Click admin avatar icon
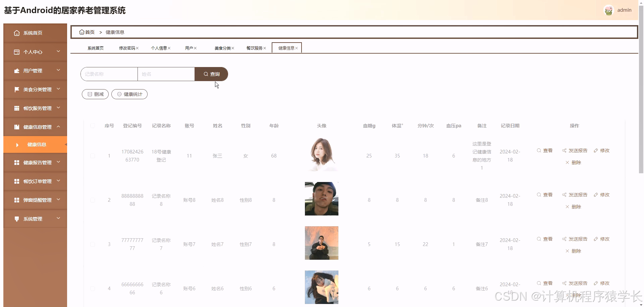The height and width of the screenshot is (307, 644). coord(608,10)
